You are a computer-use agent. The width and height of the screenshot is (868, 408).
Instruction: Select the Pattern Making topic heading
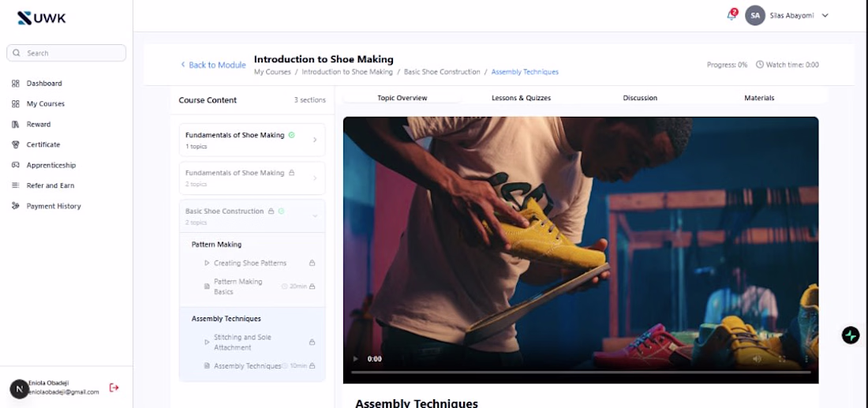click(x=216, y=244)
